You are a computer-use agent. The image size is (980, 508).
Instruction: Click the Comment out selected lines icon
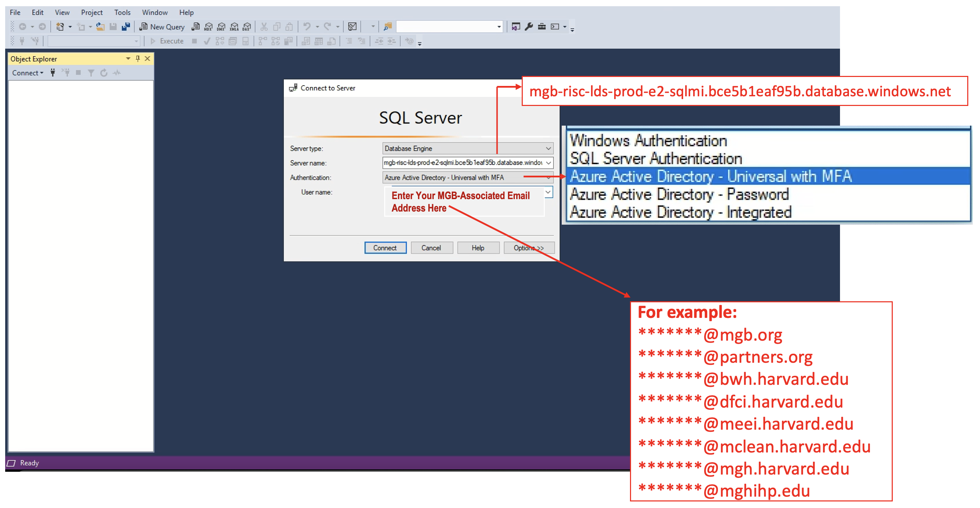coord(349,41)
